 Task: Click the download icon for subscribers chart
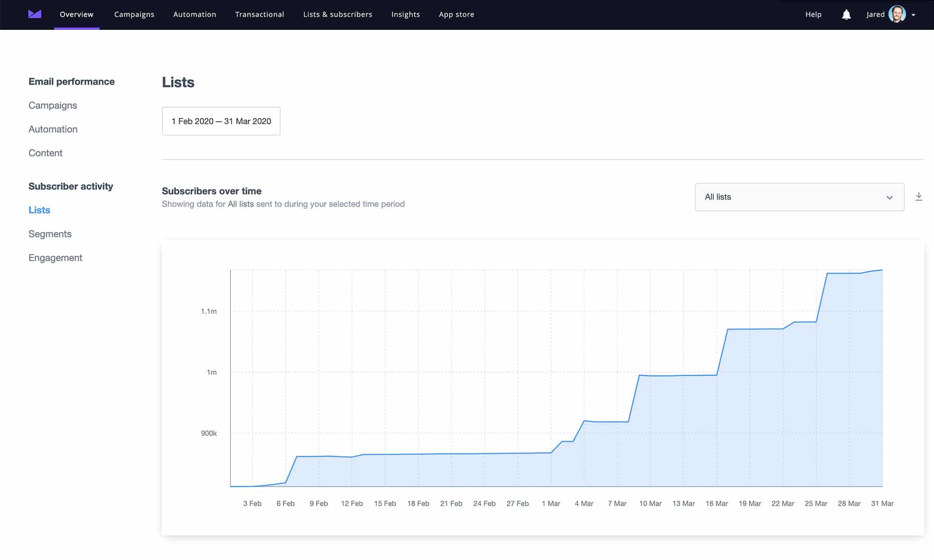920,196
